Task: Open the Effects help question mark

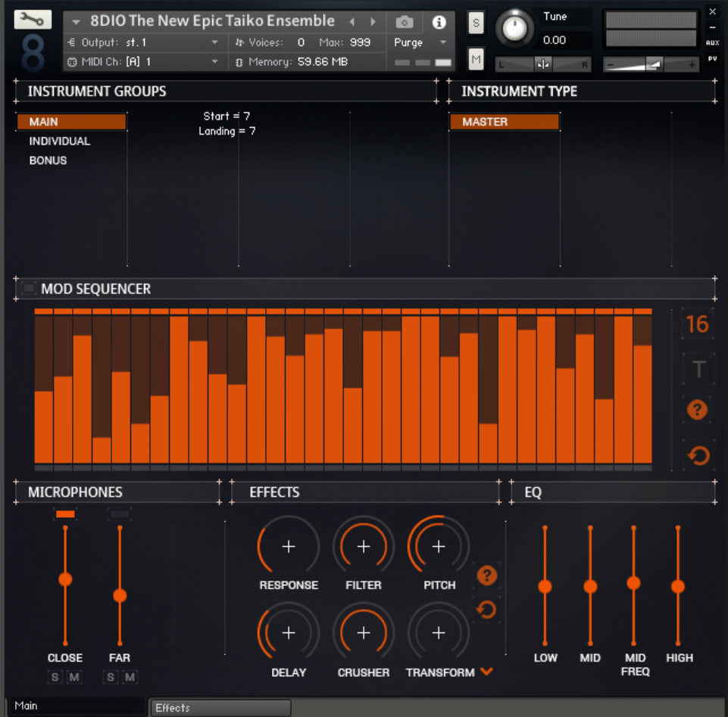Action: click(486, 575)
